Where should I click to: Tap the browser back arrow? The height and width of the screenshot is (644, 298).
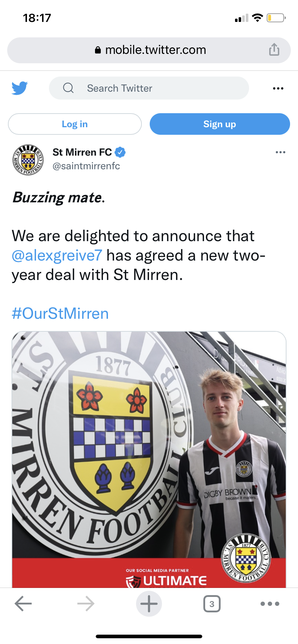(23, 604)
